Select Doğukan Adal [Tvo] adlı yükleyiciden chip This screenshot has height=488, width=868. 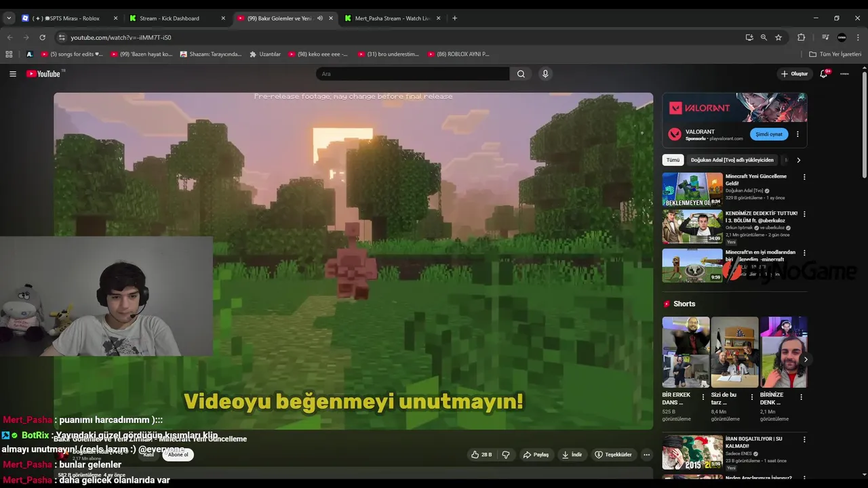[x=732, y=160]
